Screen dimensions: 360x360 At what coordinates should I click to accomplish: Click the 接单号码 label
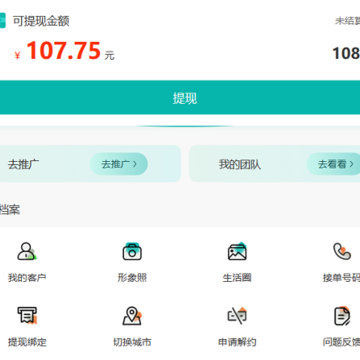click(x=341, y=278)
